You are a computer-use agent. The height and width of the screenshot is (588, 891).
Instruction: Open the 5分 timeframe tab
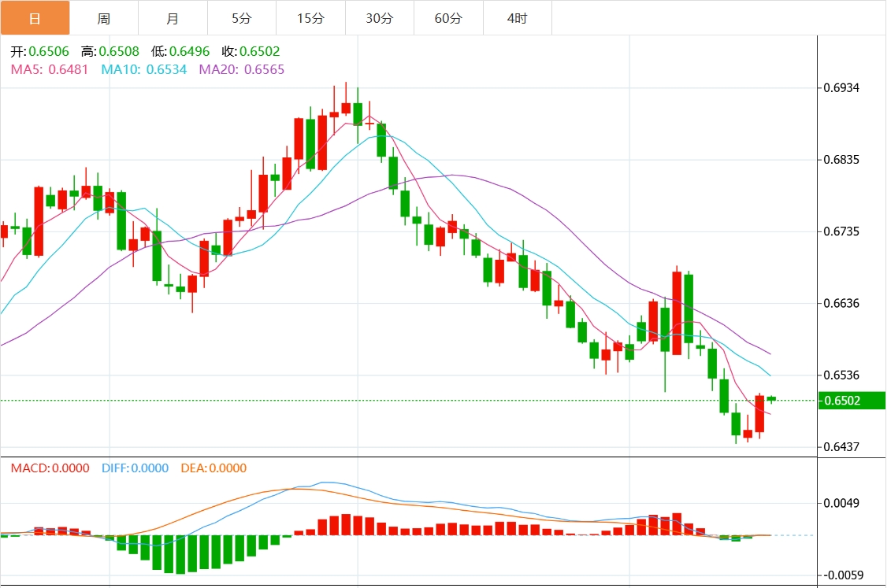(x=242, y=18)
